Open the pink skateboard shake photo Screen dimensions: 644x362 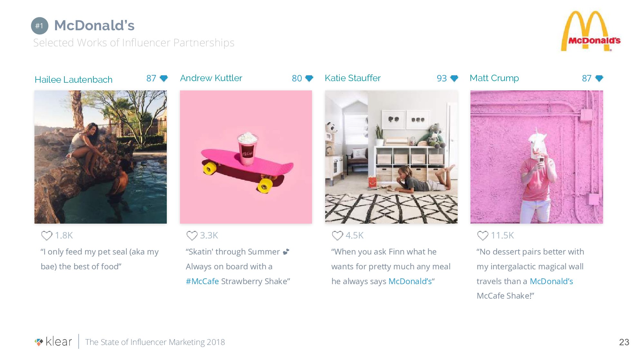[x=246, y=157]
